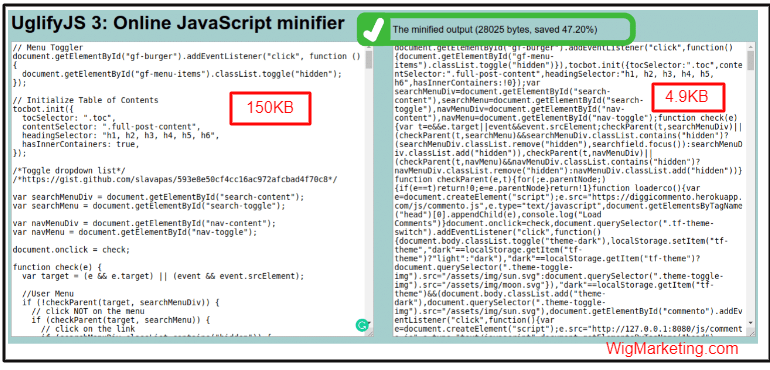This screenshot has height=370, width=770.
Task: Click the minified output pane scrollbar thumb
Action: pos(750,59)
